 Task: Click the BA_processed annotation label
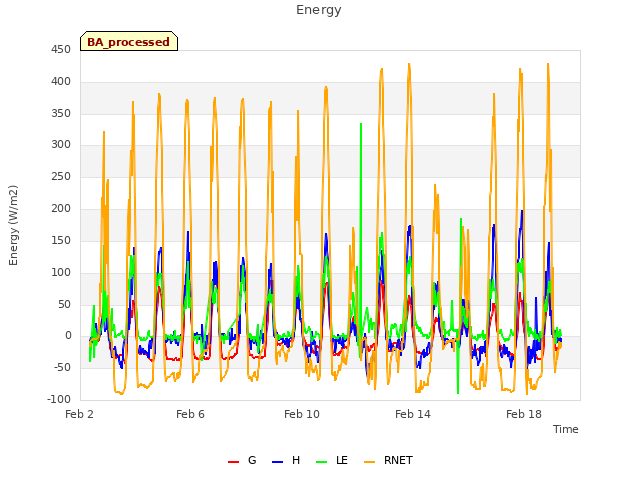(129, 42)
